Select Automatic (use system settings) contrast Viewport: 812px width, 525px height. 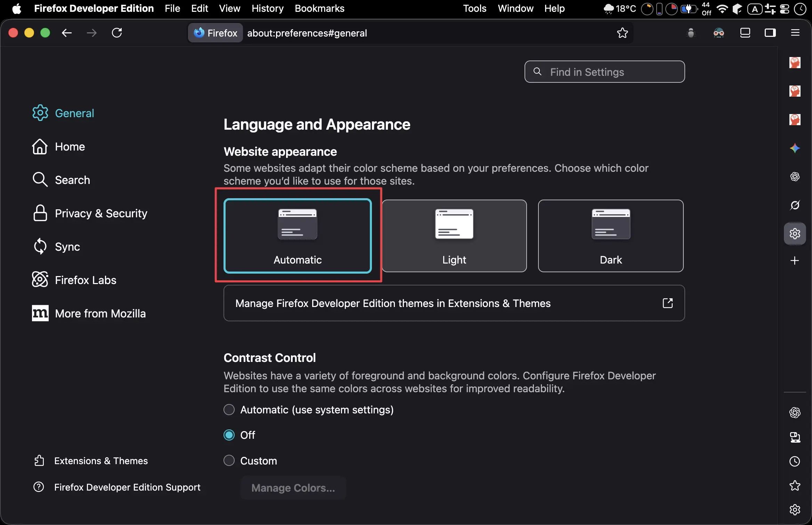click(x=229, y=410)
